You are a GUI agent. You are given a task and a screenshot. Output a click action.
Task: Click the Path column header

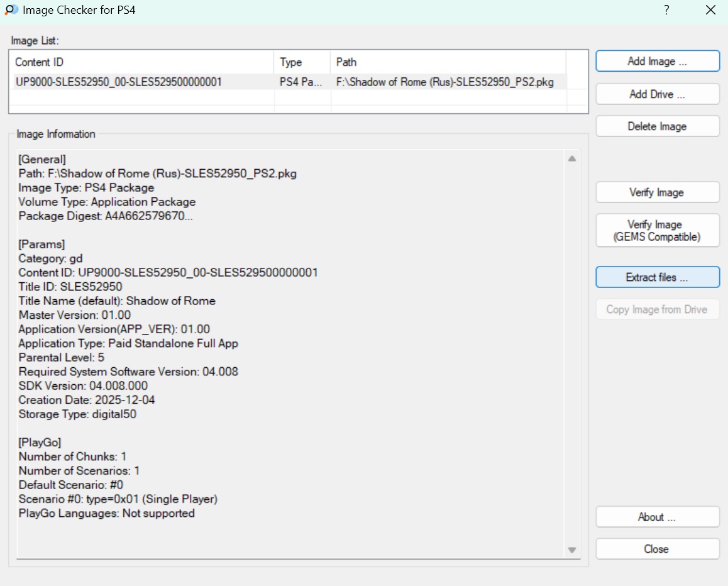(448, 62)
